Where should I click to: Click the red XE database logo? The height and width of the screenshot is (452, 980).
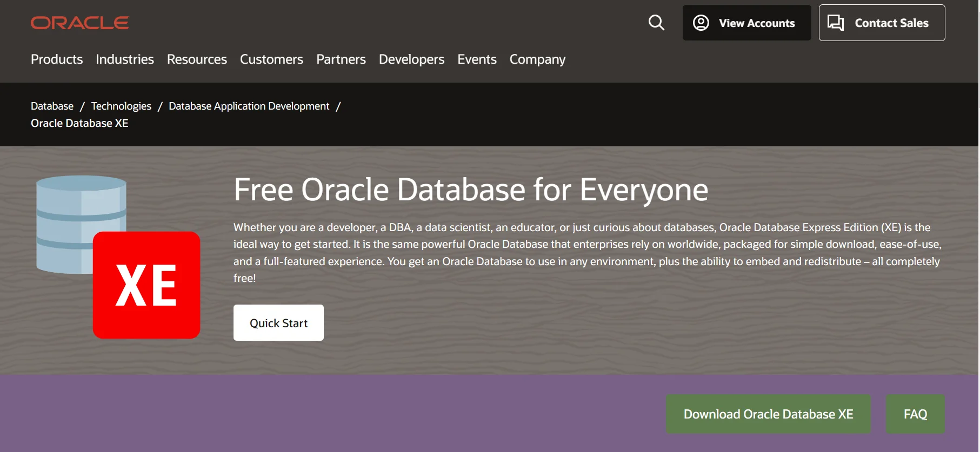tap(146, 285)
